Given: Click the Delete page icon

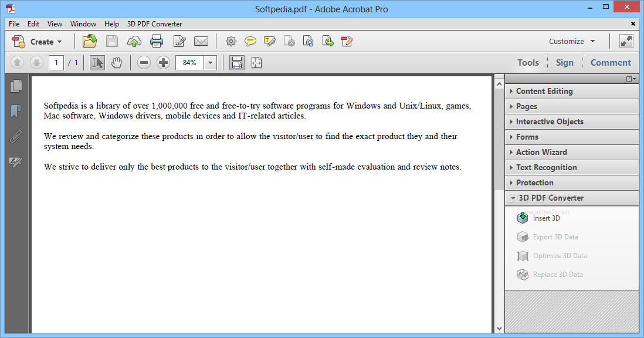Looking at the screenshot, I should pos(289,41).
